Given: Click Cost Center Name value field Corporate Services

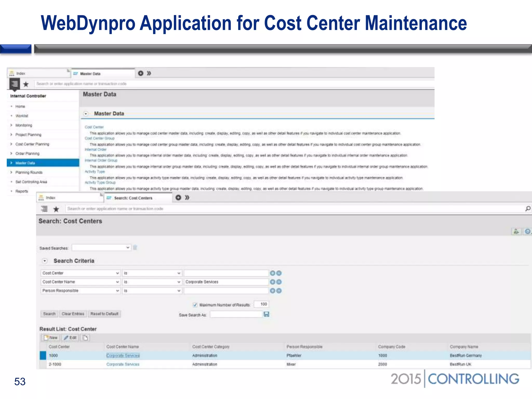Looking at the screenshot, I should pyautogui.click(x=226, y=282).
